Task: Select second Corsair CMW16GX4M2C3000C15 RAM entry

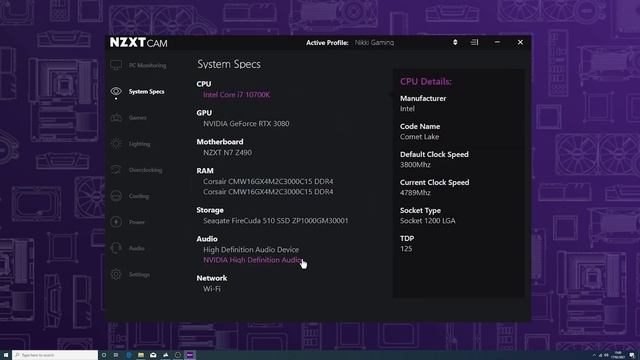Action: (268, 192)
